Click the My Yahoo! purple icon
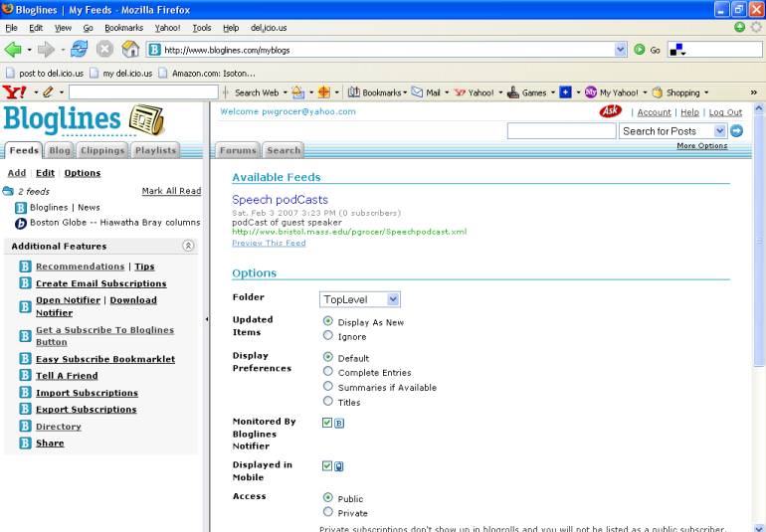 [591, 91]
